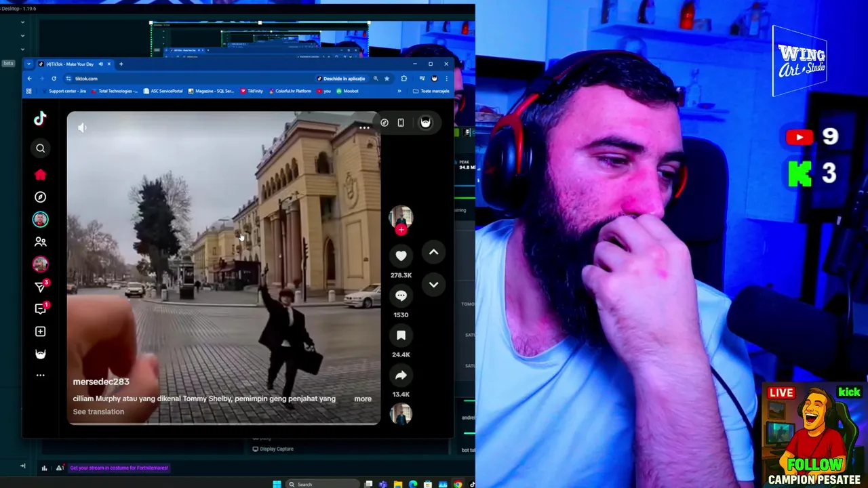The height and width of the screenshot is (488, 868).
Task: Open TikTok search in sidebar
Action: click(x=40, y=148)
